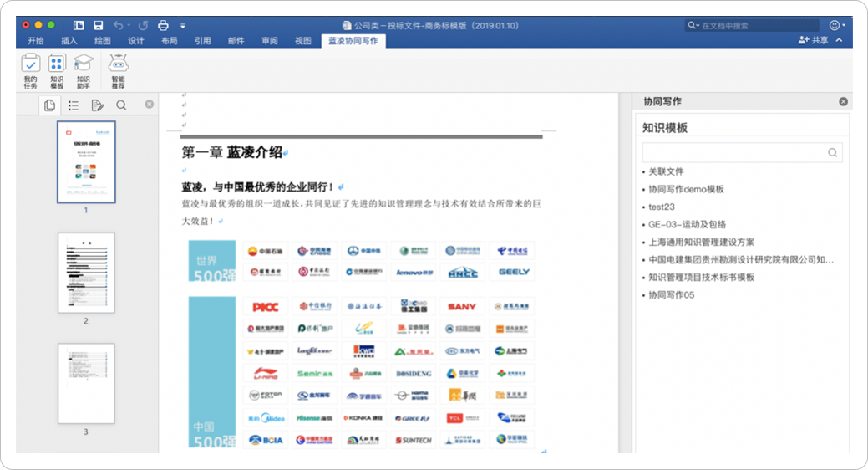Open search icon in navigation pane
Viewport: 868px width, 470px height.
coord(121,105)
